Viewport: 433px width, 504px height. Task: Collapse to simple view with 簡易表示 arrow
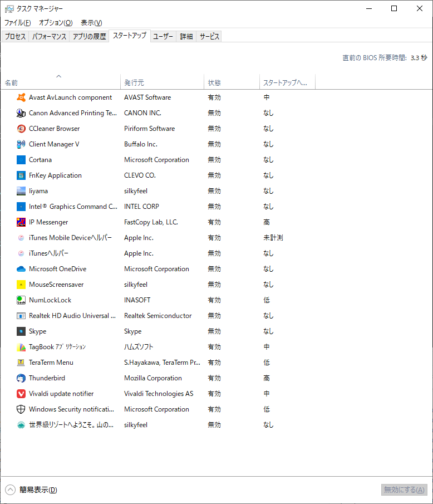(10, 490)
